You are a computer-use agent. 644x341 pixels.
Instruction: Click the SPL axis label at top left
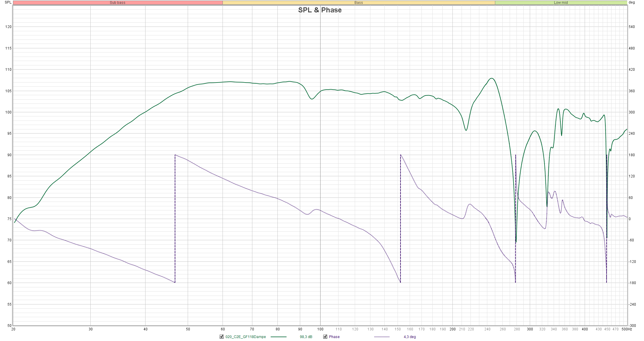click(x=8, y=2)
